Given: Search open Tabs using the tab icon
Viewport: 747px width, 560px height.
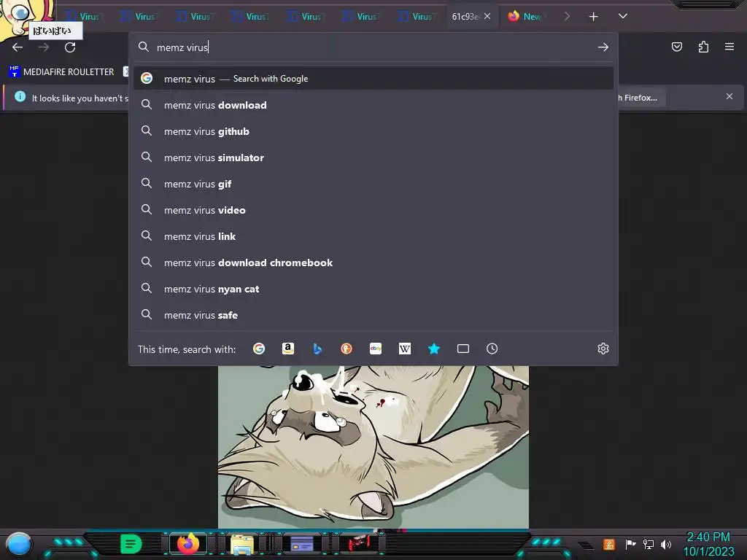Looking at the screenshot, I should click(463, 349).
